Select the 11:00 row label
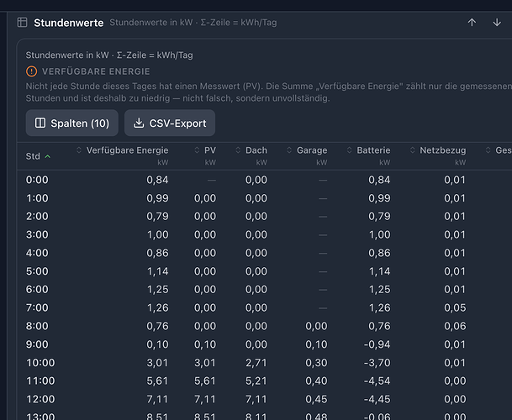512x420 pixels. 40,381
